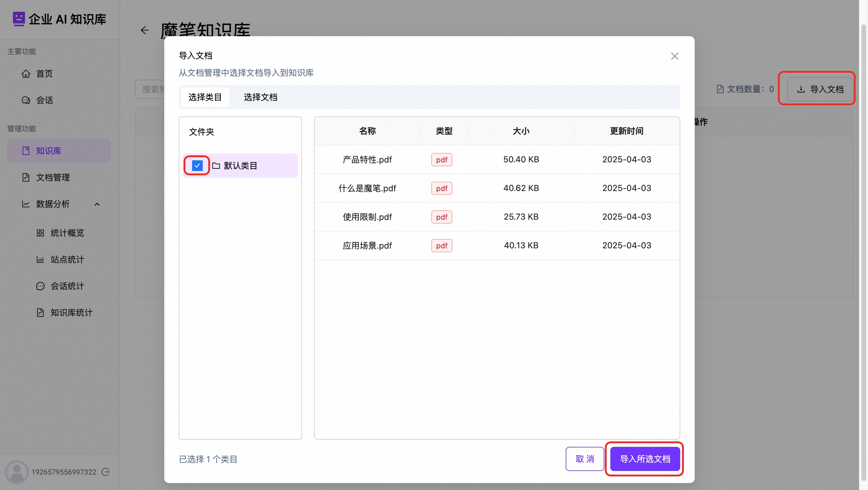Open 站点统计 bar chart icon
Screen dimensions: 868x490
[40, 259]
